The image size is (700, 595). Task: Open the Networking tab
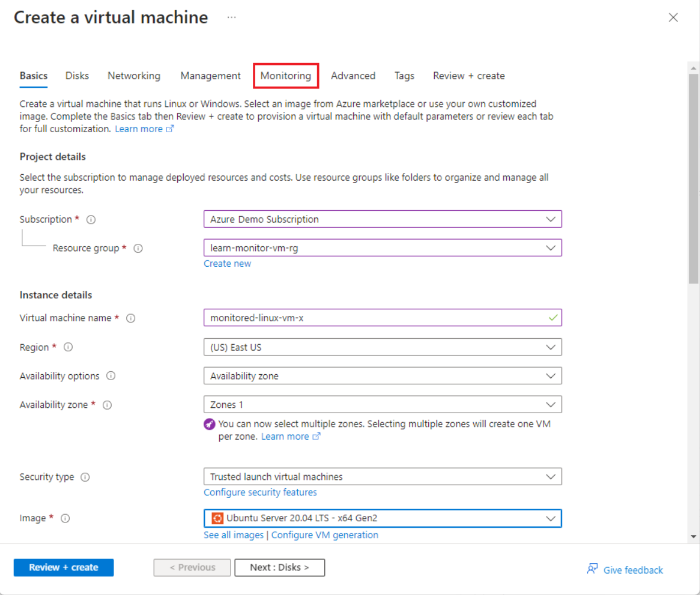coord(134,76)
